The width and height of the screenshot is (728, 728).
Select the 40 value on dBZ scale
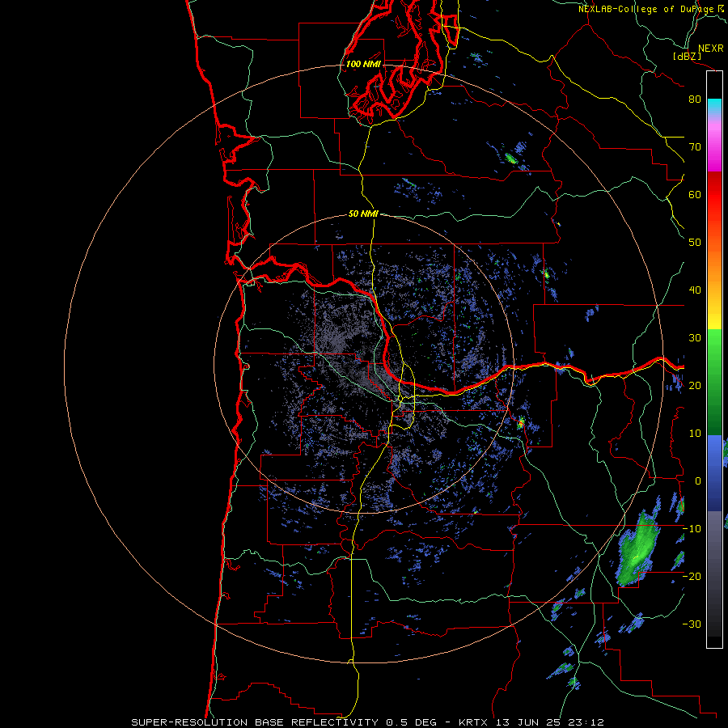click(x=695, y=290)
